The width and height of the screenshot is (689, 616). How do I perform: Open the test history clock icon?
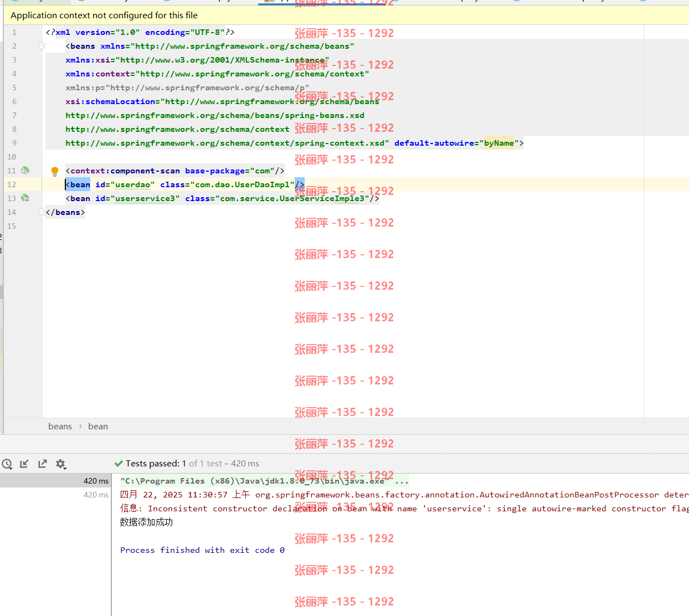pyautogui.click(x=7, y=464)
